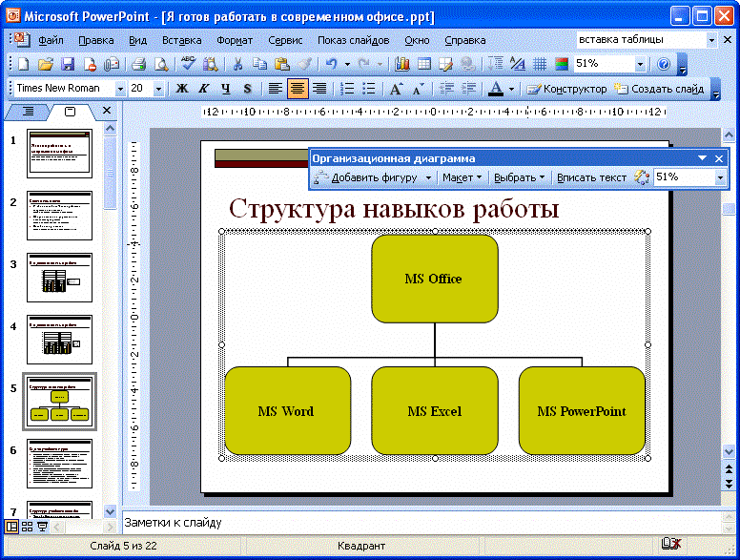740x560 pixels.
Task: Apply a bulleted list
Action: point(369,89)
